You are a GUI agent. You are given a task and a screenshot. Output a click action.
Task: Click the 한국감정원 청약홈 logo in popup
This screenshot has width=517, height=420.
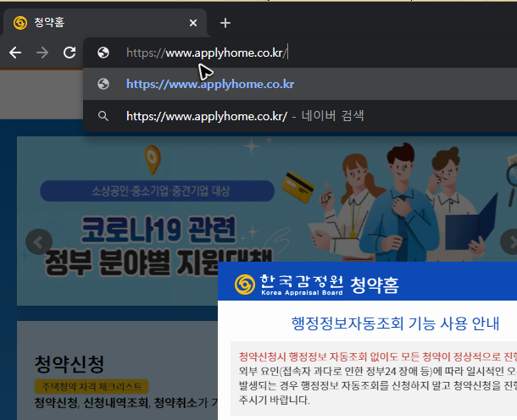(x=317, y=285)
